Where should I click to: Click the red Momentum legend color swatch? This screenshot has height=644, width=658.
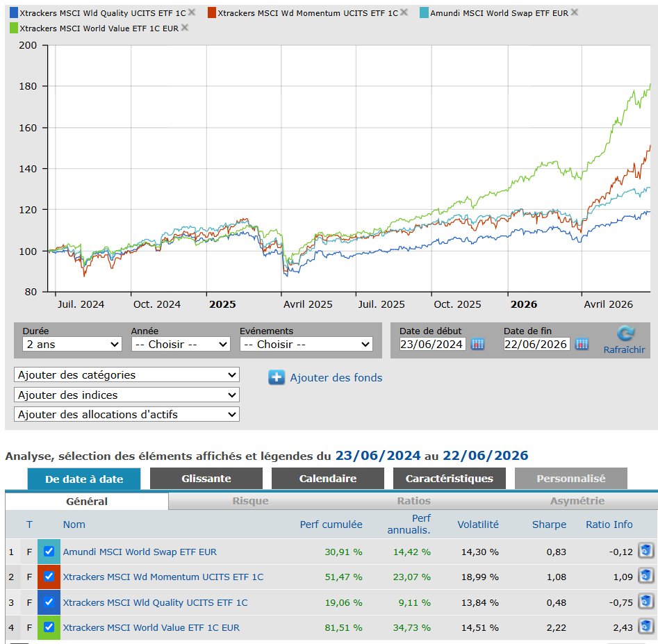[211, 13]
